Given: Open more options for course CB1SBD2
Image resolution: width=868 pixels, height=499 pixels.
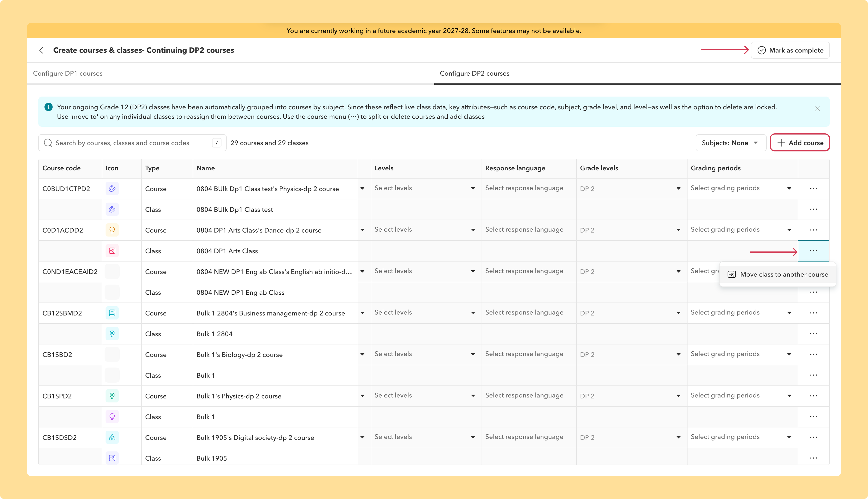Looking at the screenshot, I should [813, 354].
